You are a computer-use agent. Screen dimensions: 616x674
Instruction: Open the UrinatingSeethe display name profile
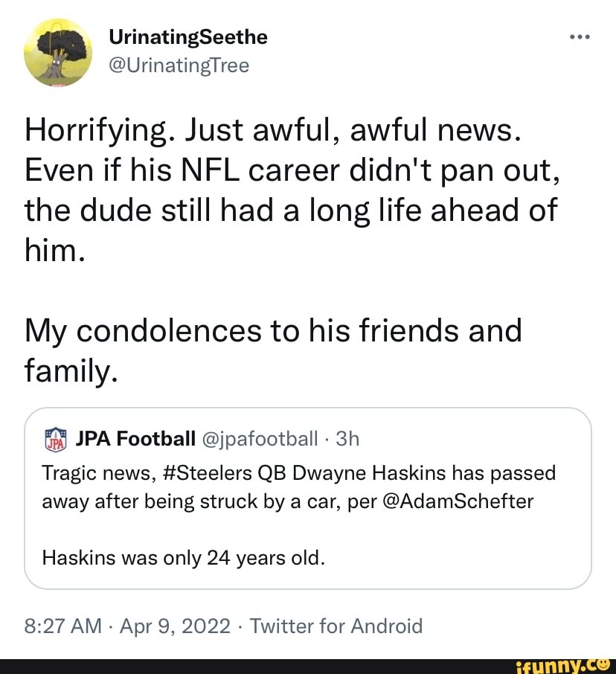click(187, 36)
